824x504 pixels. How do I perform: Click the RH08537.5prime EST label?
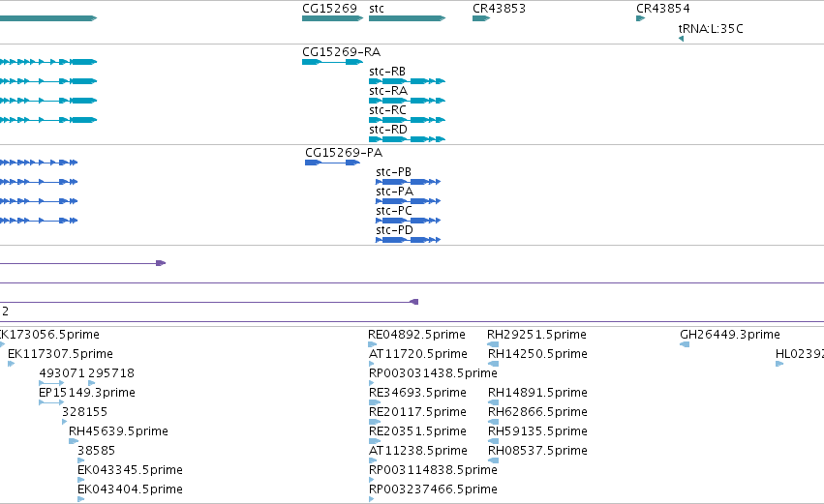tap(537, 451)
